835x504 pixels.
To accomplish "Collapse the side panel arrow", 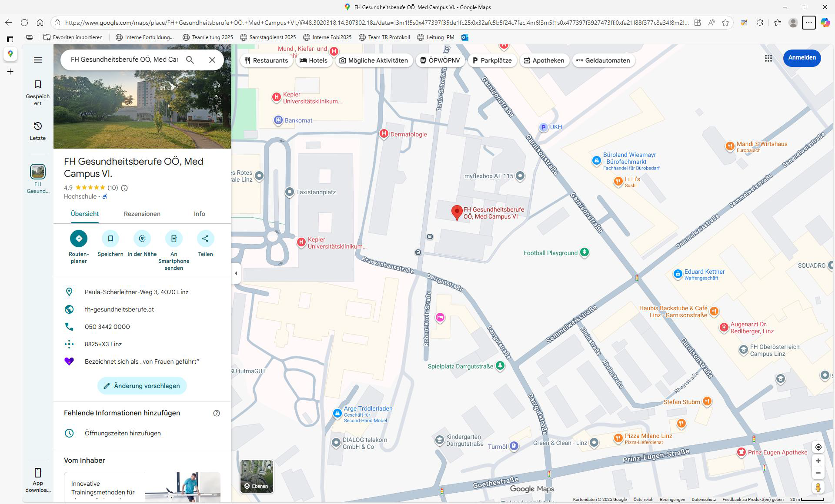I will coord(236,273).
